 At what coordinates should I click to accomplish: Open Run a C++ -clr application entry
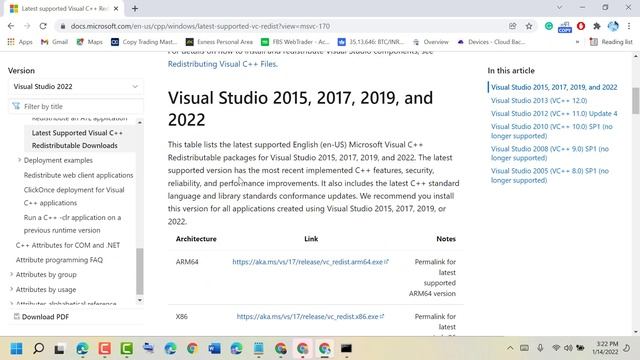coord(72,224)
